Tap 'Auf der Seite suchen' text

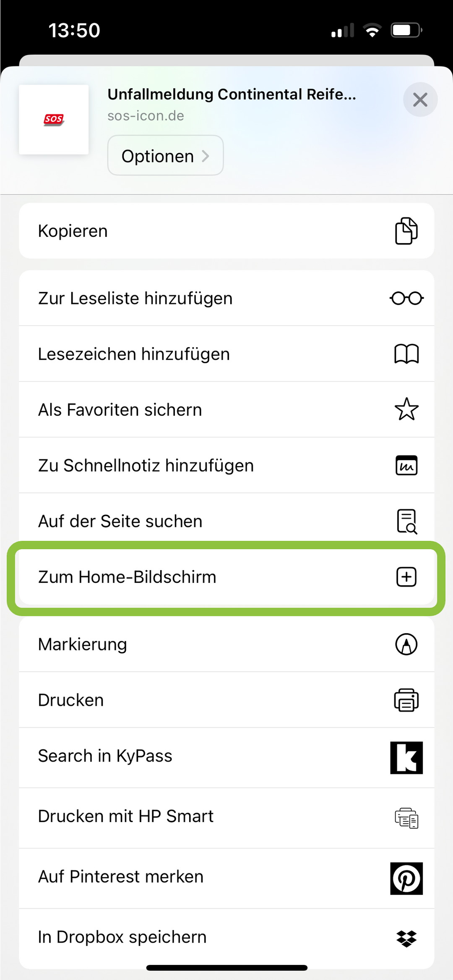(120, 521)
